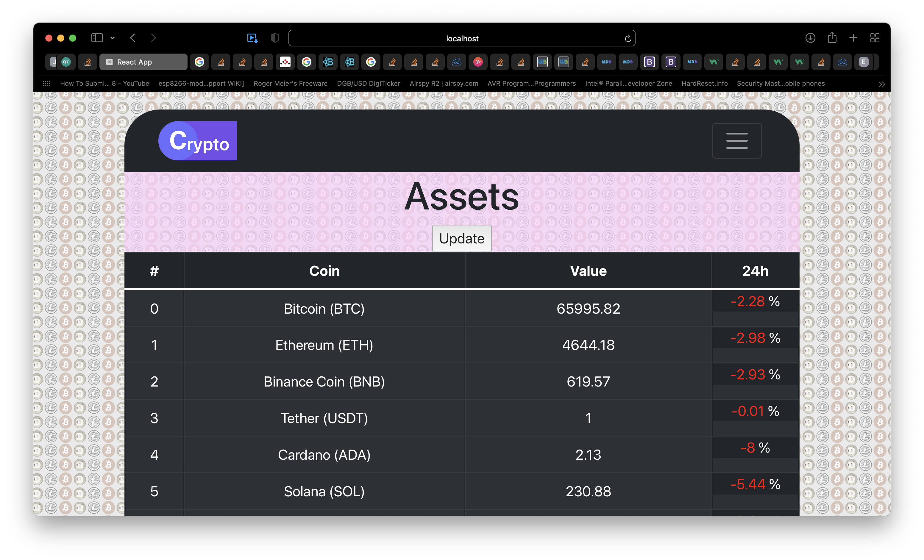Open the downloads icon in toolbar
Screen dimensions: 924x560
[810, 38]
